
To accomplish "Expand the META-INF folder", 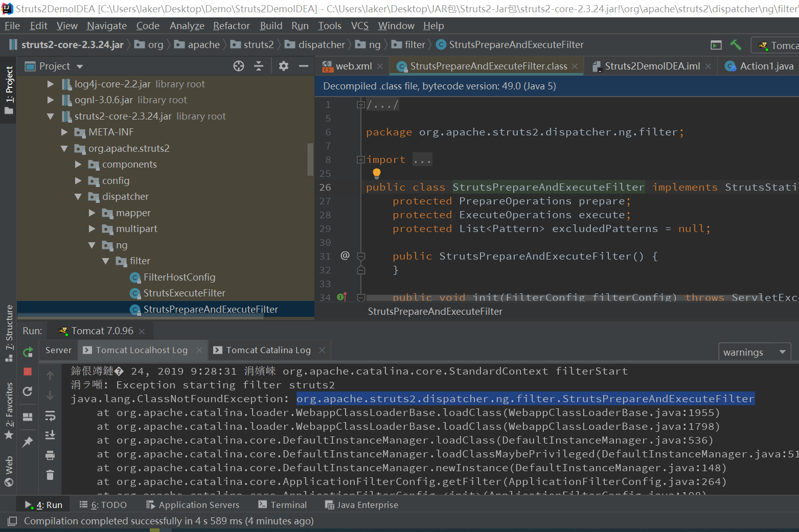I will click(64, 132).
